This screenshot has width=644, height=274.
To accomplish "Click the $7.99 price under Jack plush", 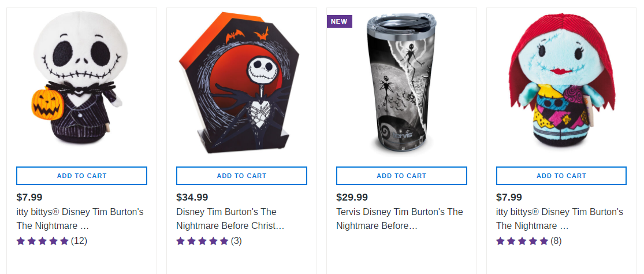I will pyautogui.click(x=29, y=197).
